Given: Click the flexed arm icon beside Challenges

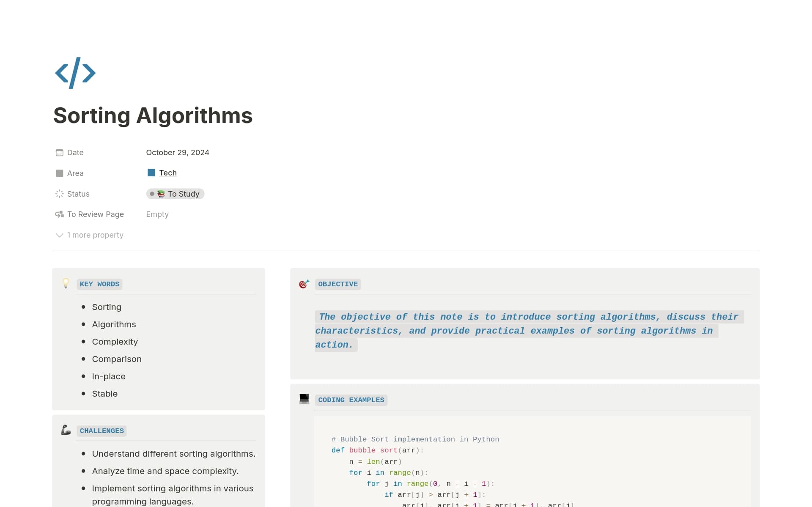Looking at the screenshot, I should pos(66,430).
